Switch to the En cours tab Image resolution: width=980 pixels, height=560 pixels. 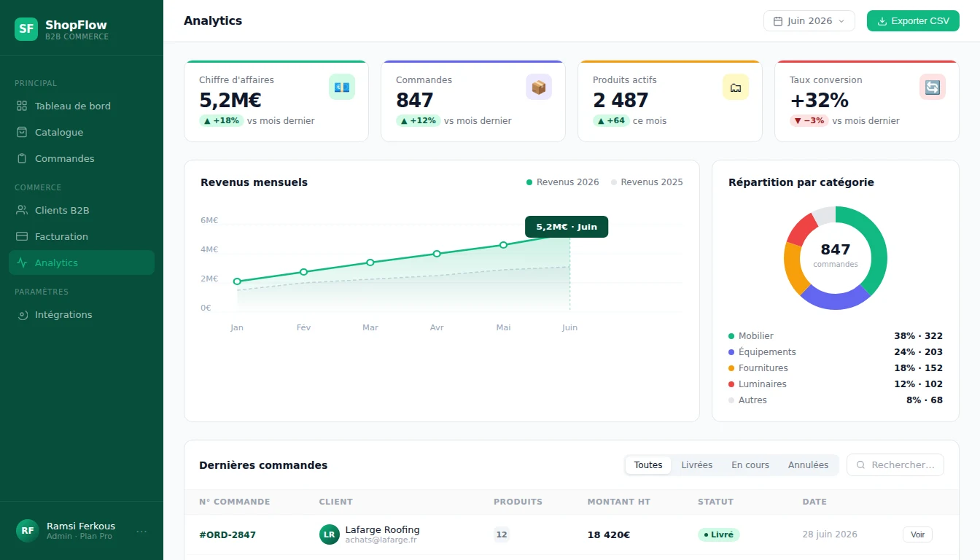(x=750, y=464)
